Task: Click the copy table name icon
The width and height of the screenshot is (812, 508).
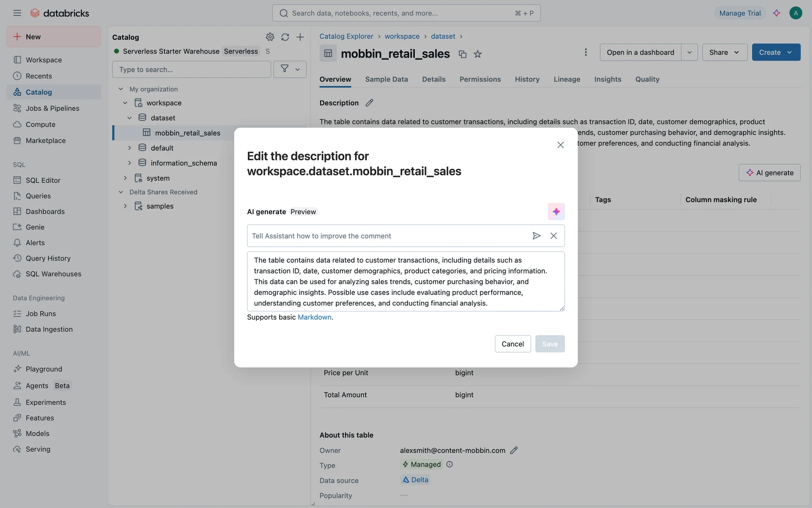Action: point(462,54)
